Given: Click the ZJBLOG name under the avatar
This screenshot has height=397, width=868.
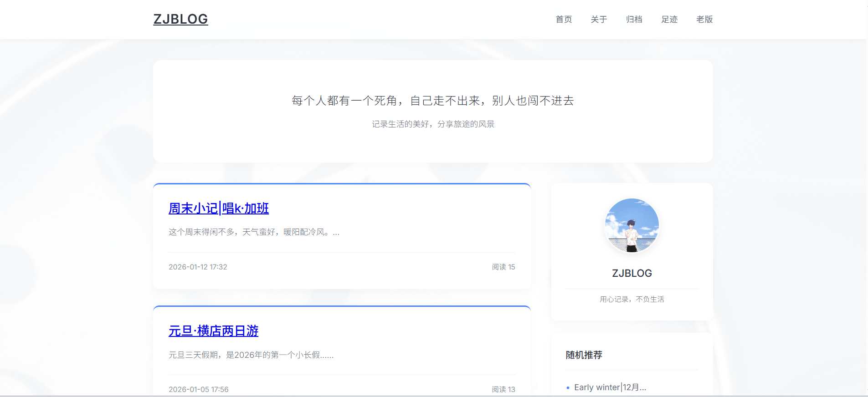Looking at the screenshot, I should 632,273.
